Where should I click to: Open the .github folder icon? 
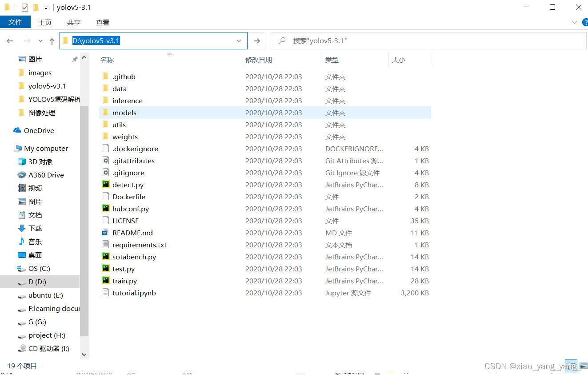[105, 77]
